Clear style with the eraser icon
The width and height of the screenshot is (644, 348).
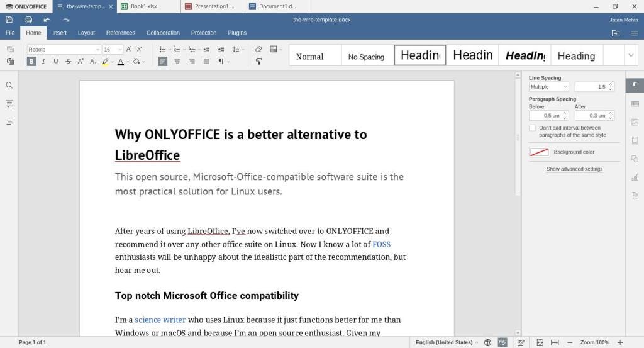click(x=258, y=49)
